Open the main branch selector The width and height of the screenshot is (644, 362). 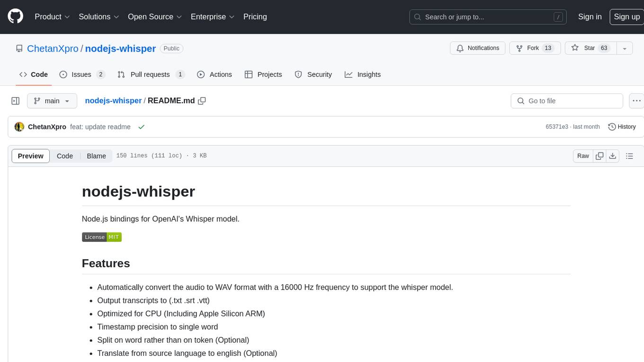coord(52,101)
